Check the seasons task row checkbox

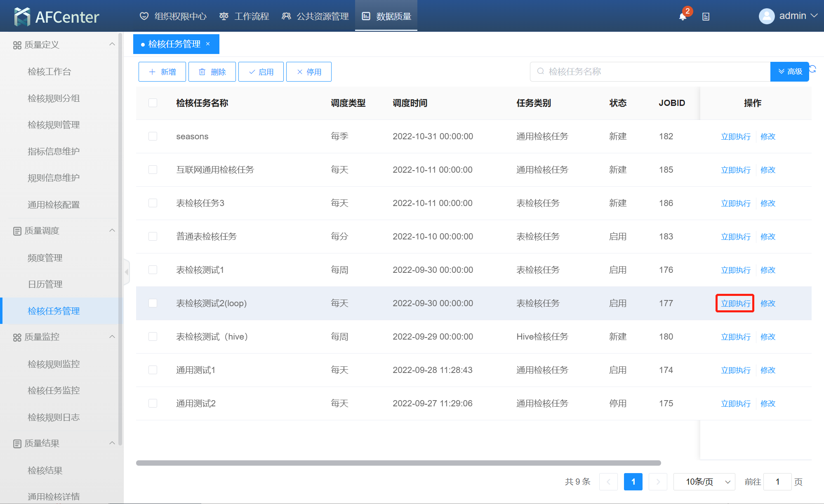[153, 136]
